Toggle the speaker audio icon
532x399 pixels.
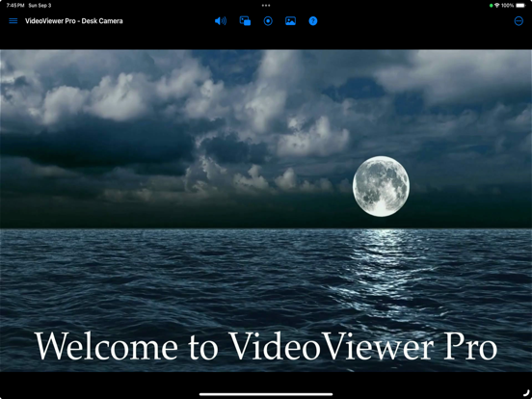[221, 21]
